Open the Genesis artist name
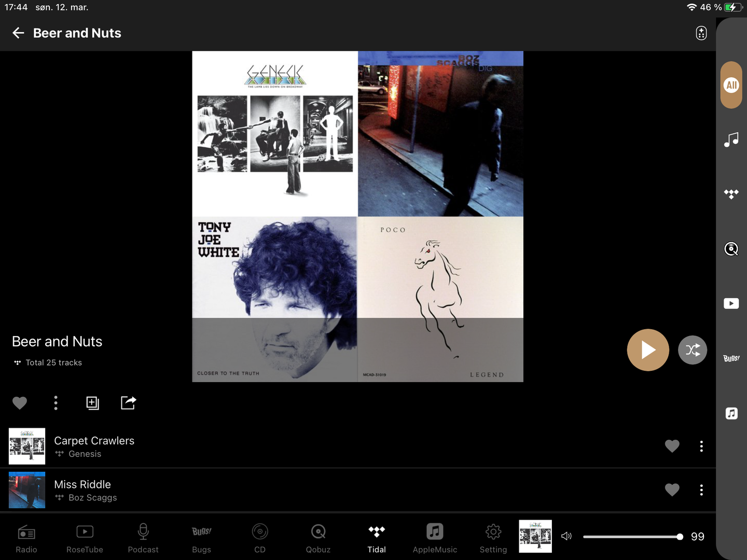Screen dimensions: 747x560 pos(85,454)
